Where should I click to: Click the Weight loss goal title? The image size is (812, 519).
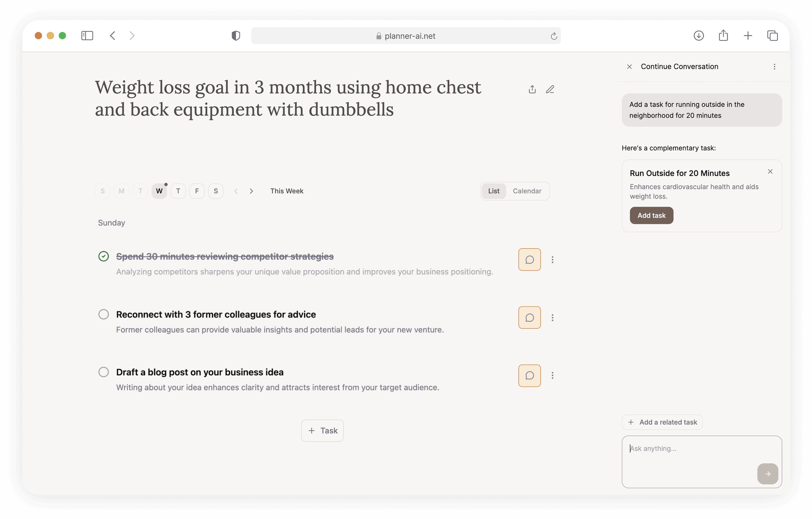[x=288, y=98]
